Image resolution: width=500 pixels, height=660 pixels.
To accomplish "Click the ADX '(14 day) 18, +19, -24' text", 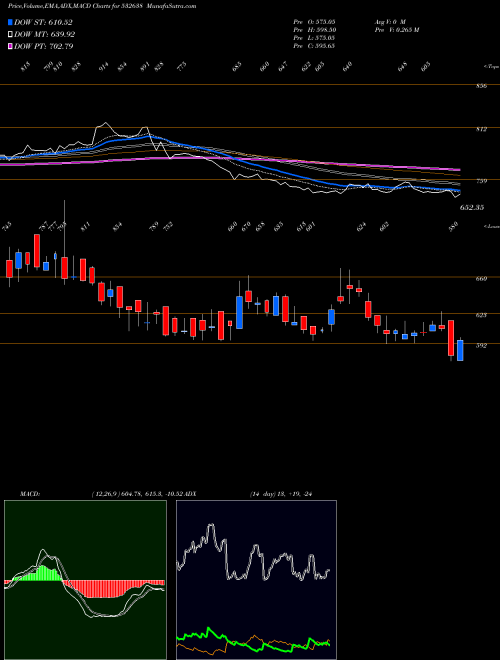I will 282,494.
